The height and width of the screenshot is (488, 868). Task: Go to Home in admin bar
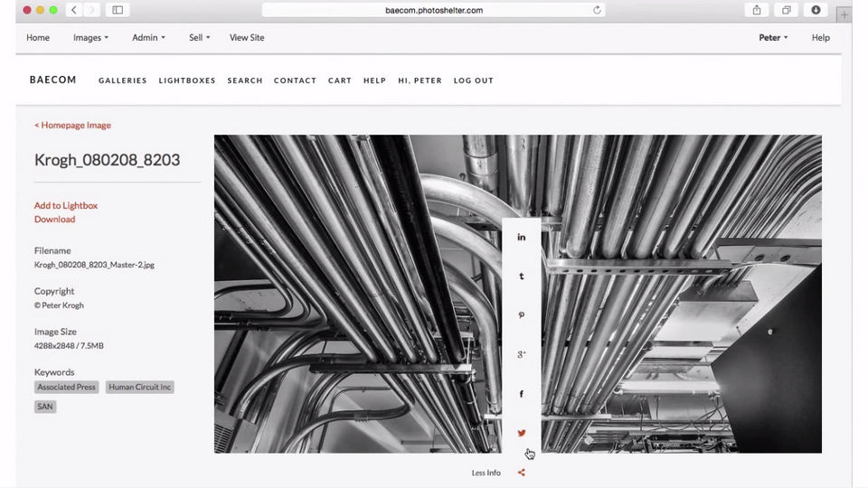click(x=38, y=38)
